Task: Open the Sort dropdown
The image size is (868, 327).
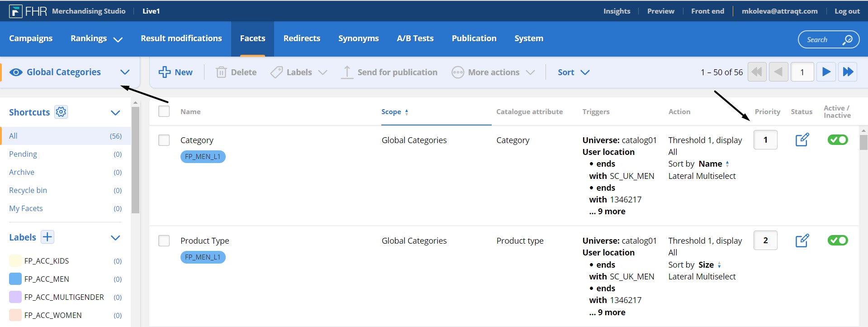Action: pos(574,72)
